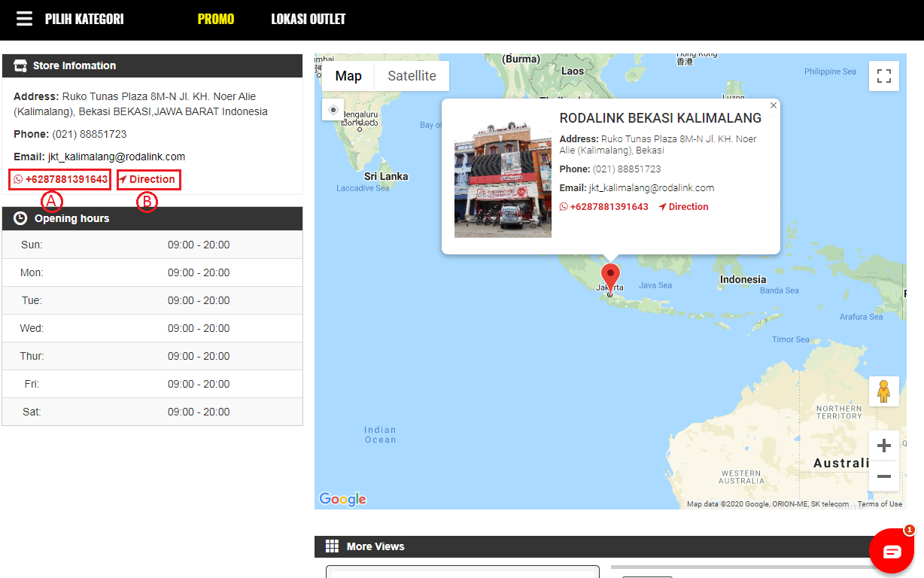Toggle fullscreen map view
Image resolution: width=924 pixels, height=578 pixels.
click(x=884, y=76)
